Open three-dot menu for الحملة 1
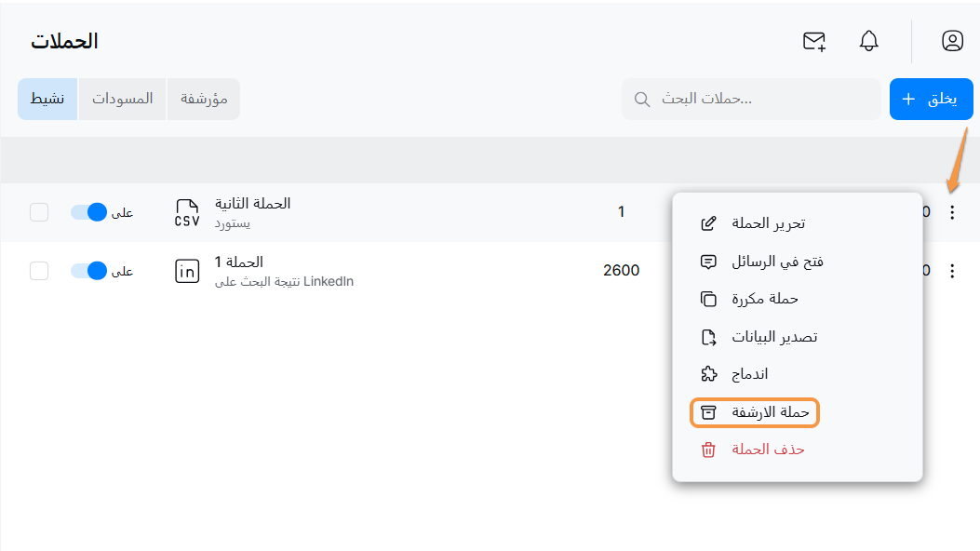The image size is (980, 551). 951,271
